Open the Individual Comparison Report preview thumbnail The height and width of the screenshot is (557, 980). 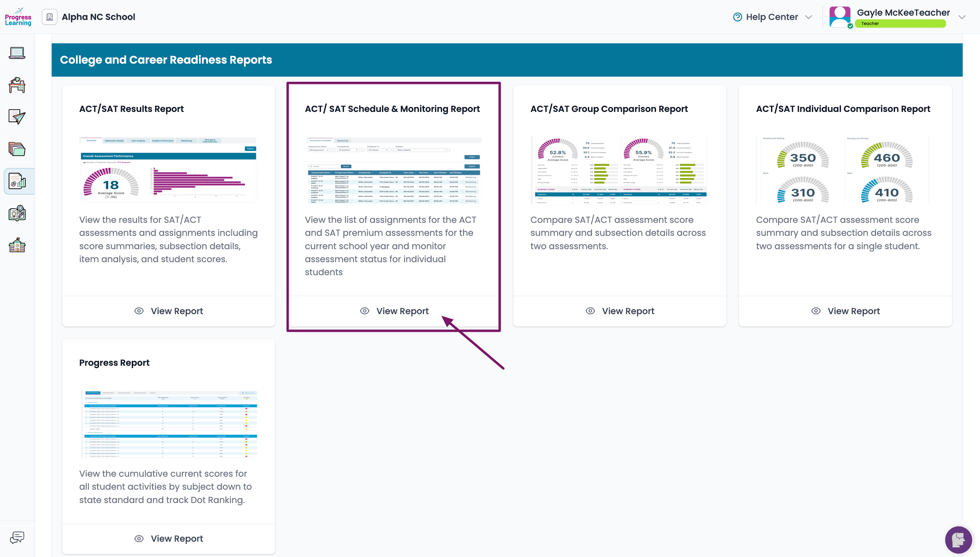(x=843, y=170)
